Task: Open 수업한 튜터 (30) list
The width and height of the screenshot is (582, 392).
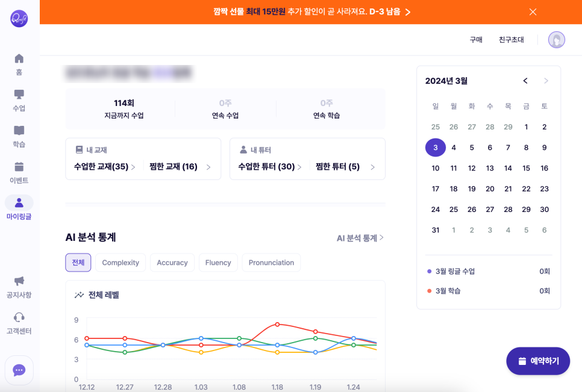Action: pos(270,167)
